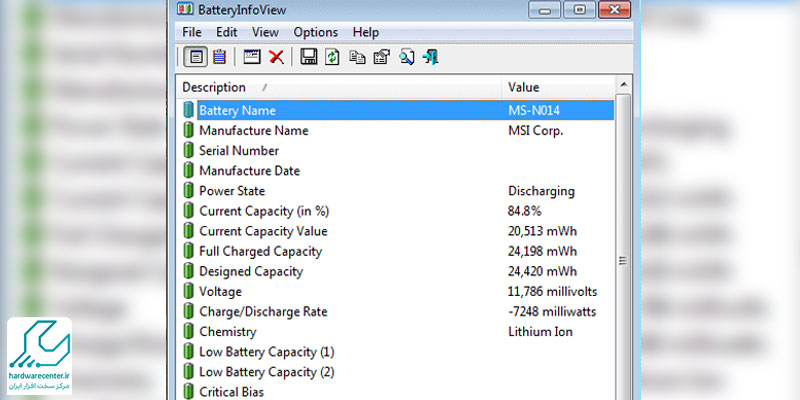Screen dimensions: 800x400
Task: Select the Manufacture Date row
Action: pyautogui.click(x=396, y=170)
